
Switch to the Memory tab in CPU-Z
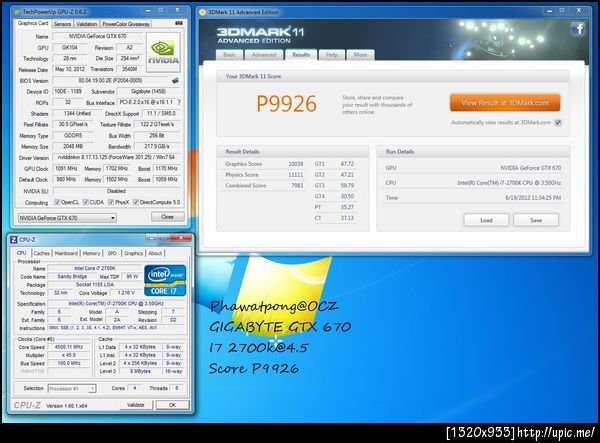pyautogui.click(x=91, y=253)
